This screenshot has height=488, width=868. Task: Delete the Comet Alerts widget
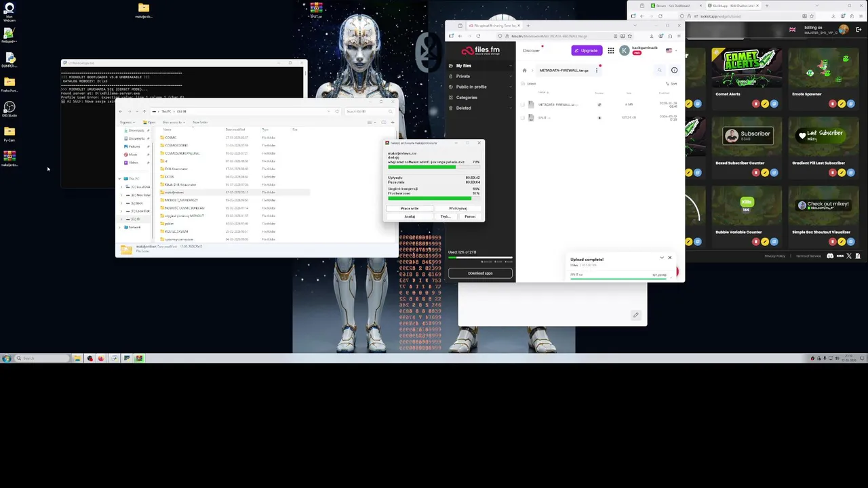tap(756, 104)
